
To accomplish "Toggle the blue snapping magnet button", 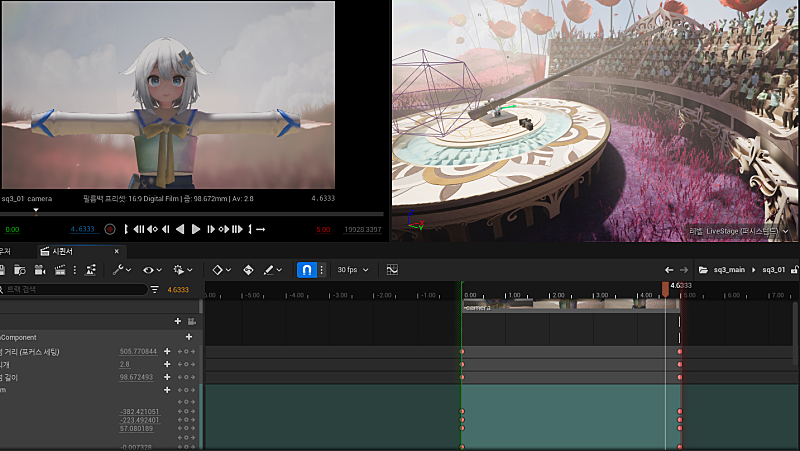I will pyautogui.click(x=307, y=270).
